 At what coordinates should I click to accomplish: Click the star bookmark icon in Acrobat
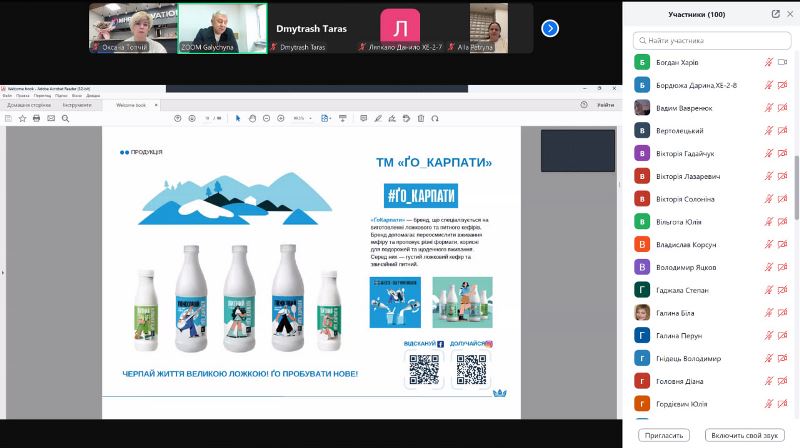point(22,118)
